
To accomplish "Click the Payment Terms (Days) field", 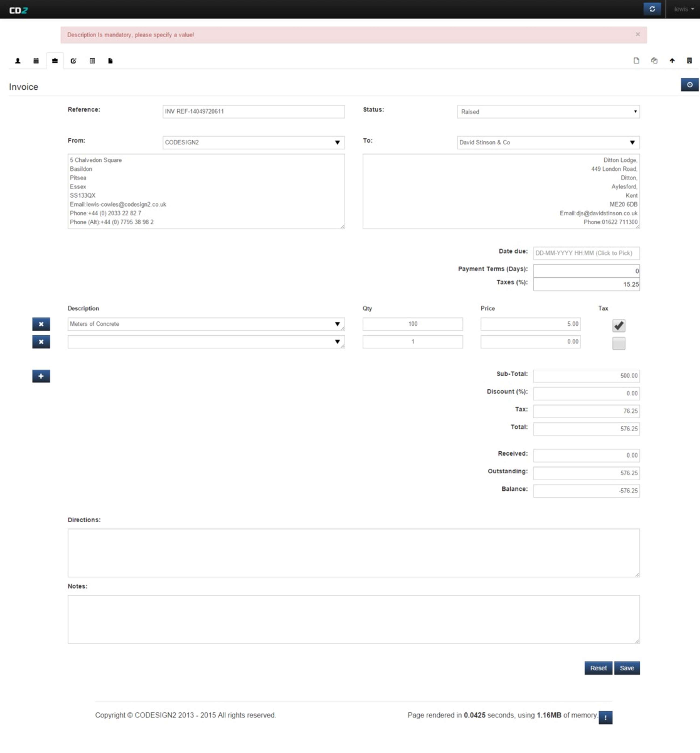I will [586, 271].
